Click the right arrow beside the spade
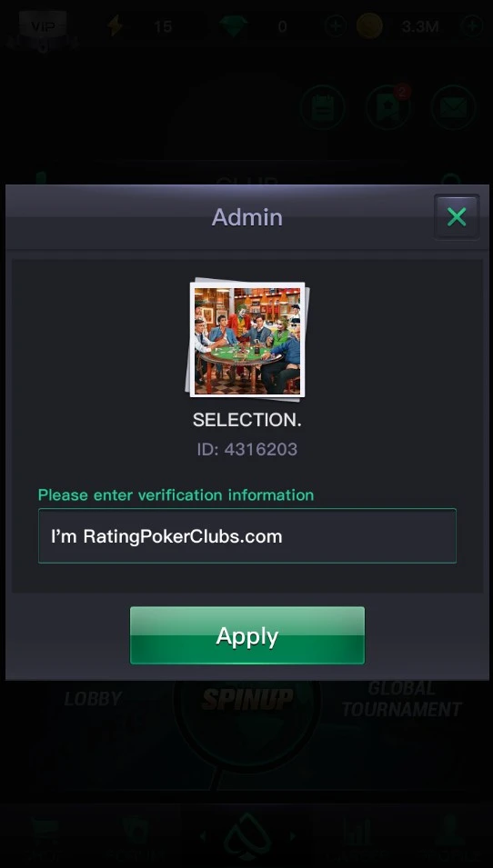The height and width of the screenshot is (868, 493). click(x=293, y=836)
